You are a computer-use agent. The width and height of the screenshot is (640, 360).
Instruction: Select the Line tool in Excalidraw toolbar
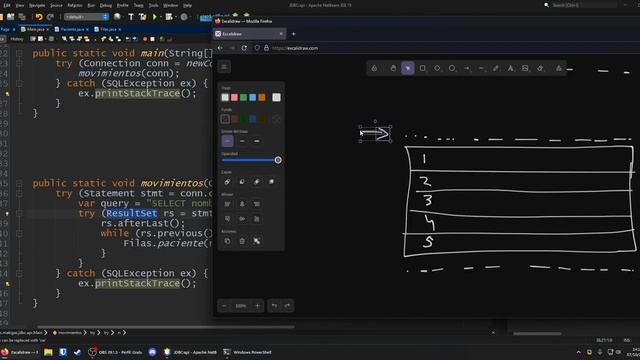click(x=481, y=68)
